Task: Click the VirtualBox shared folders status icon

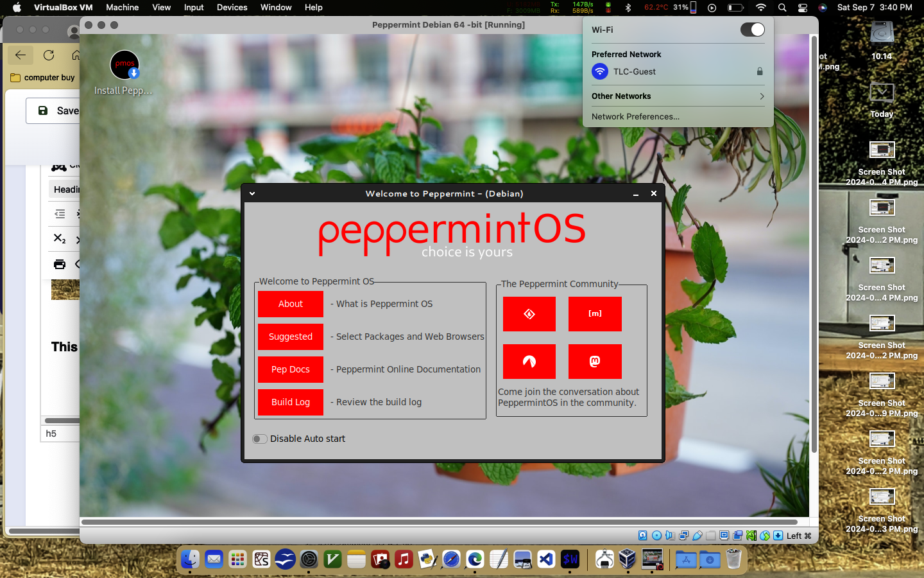Action: (x=710, y=536)
